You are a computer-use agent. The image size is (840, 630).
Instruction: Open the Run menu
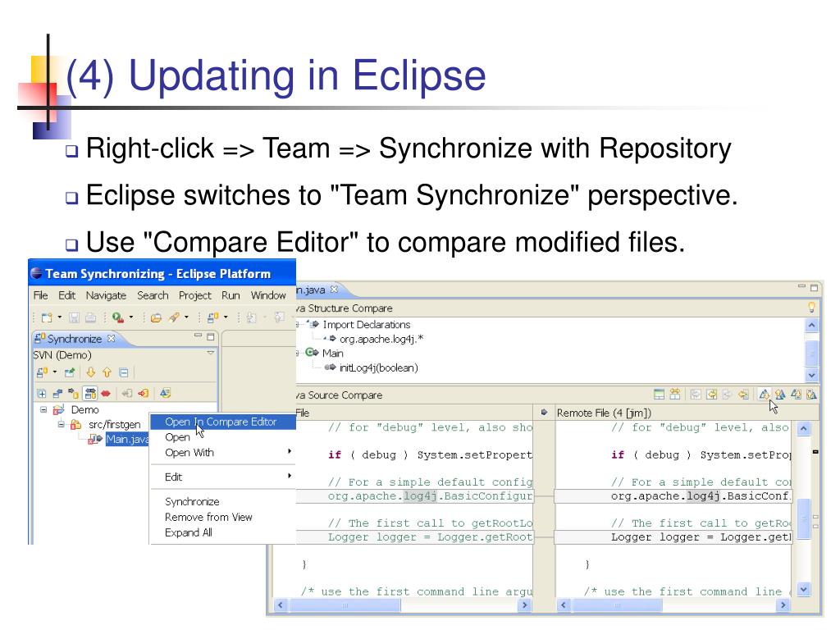[x=231, y=295]
